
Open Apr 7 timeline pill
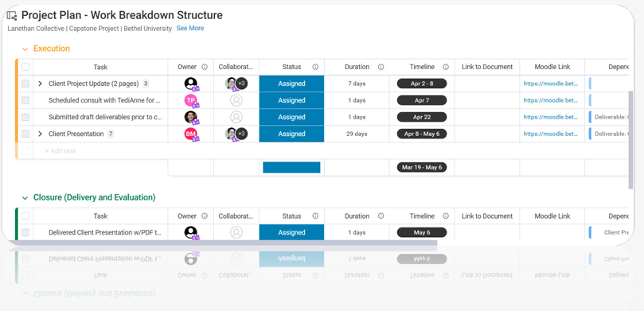pos(422,100)
